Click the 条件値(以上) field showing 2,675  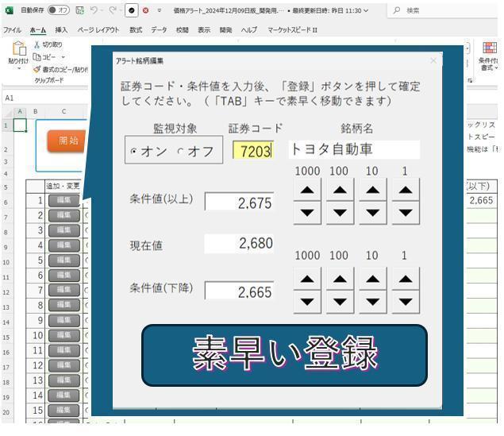(x=239, y=202)
